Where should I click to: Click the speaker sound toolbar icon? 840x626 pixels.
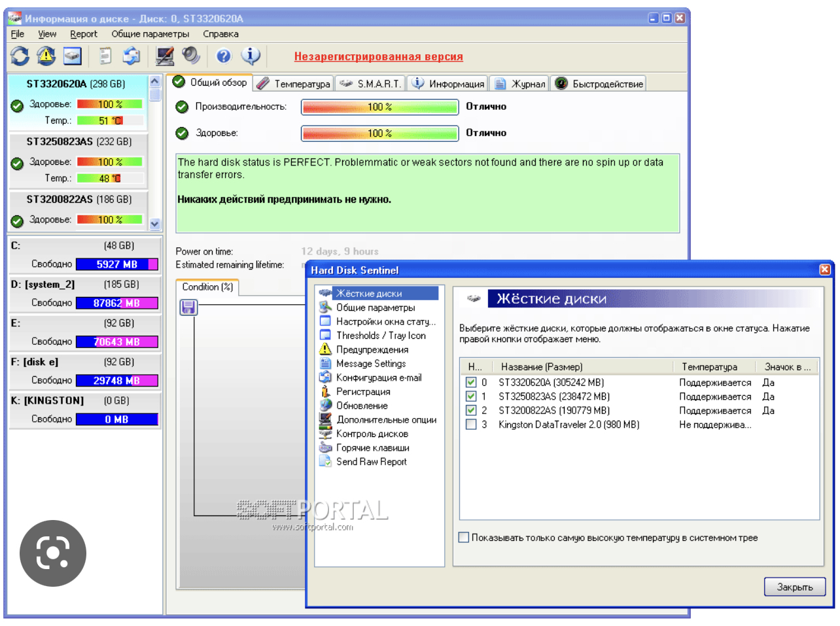tap(190, 56)
